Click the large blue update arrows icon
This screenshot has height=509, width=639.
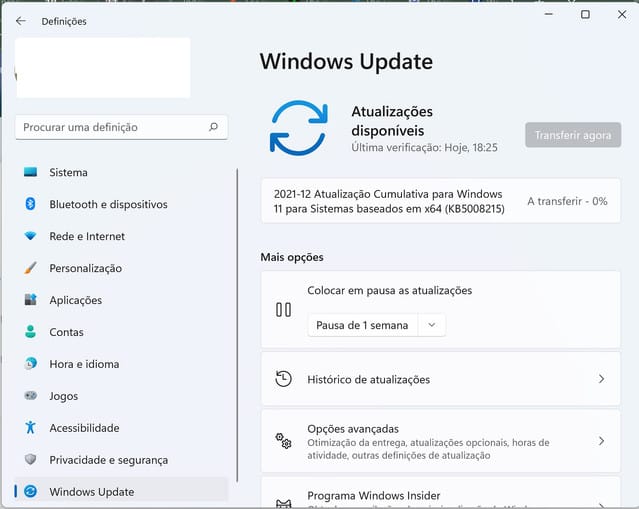(299, 128)
